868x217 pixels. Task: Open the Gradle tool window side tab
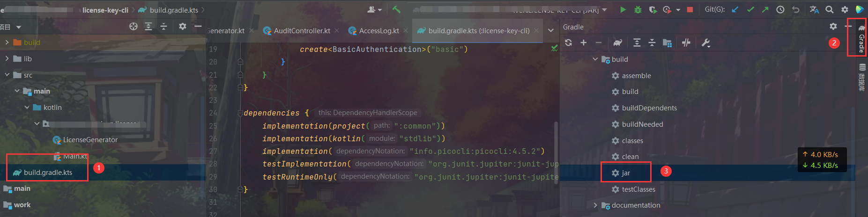coord(861,40)
